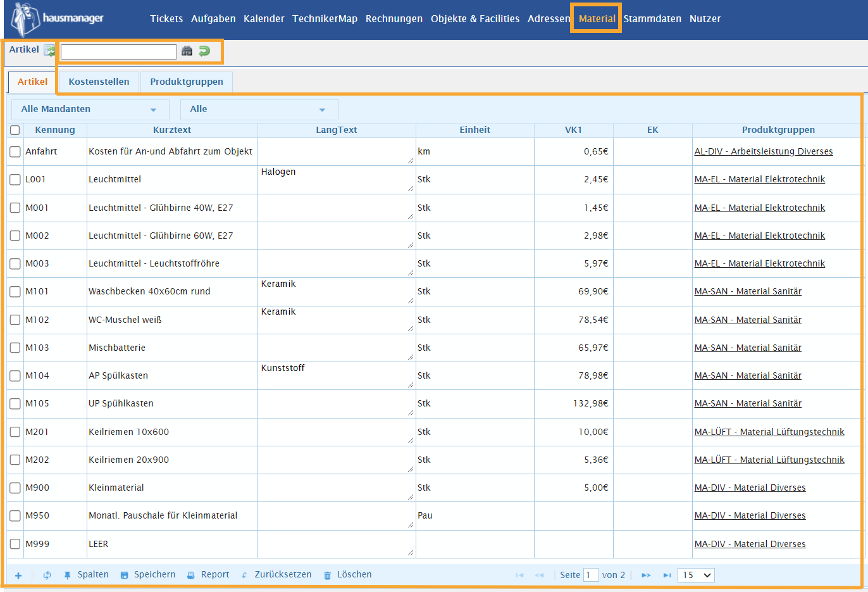The height and width of the screenshot is (592, 868).
Task: Open the Tickets menu
Action: pos(166,19)
